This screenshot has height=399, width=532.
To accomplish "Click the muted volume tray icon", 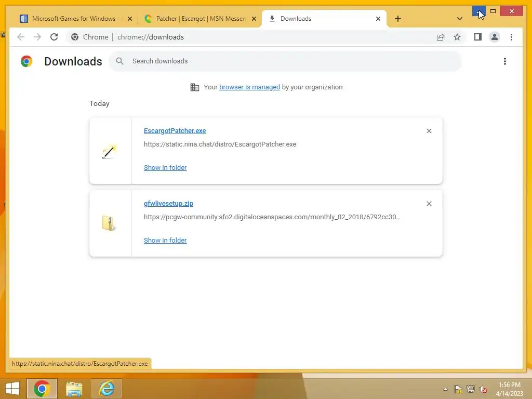I will tap(483, 389).
